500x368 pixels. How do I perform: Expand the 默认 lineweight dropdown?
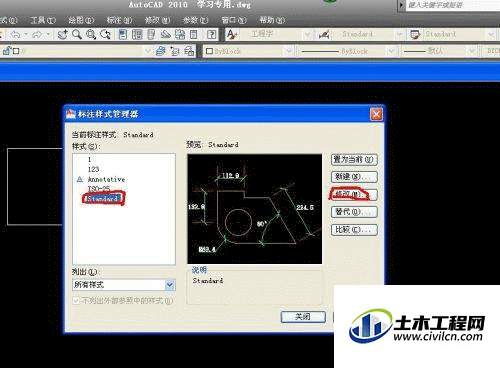coord(472,51)
